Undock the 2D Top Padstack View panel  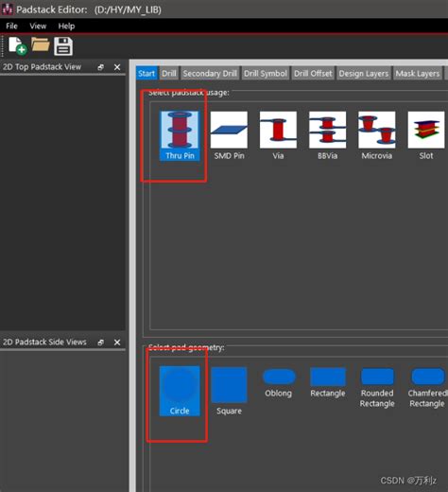[101, 67]
